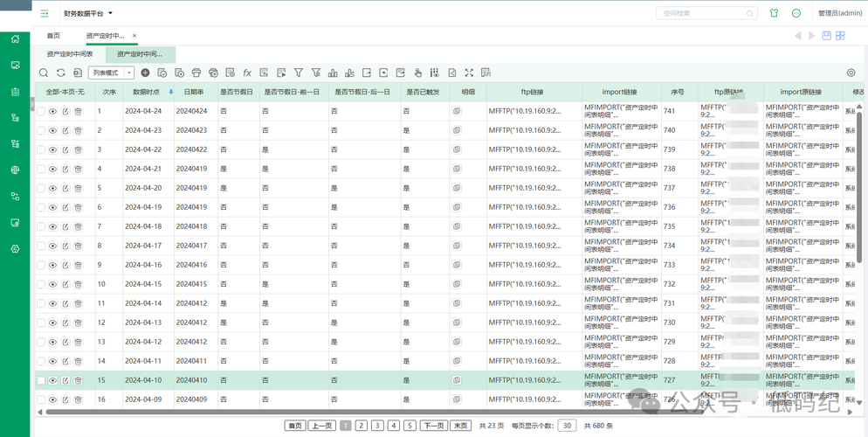
Task: Click the search magnifier icon in toolbar
Action: tap(44, 73)
